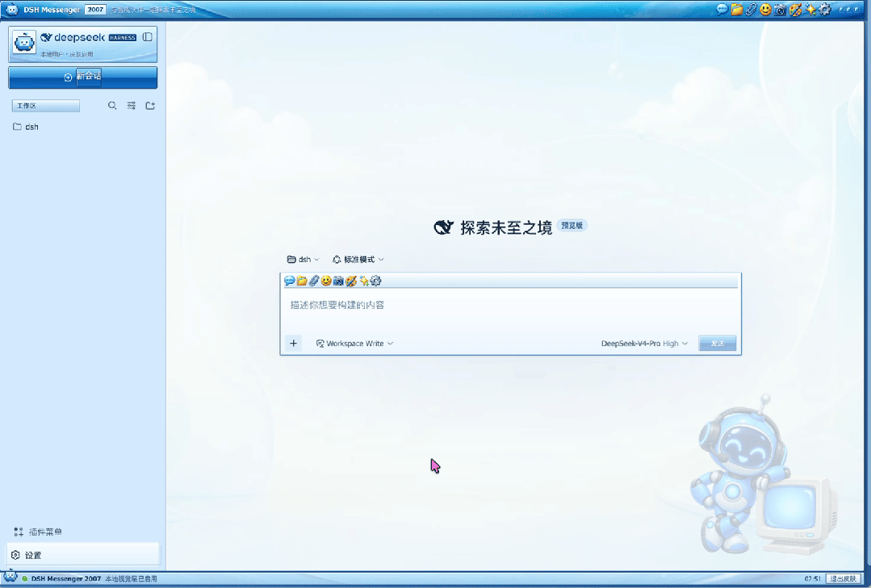Open 设置 settings in the sidebar
871x588 pixels.
(x=83, y=555)
